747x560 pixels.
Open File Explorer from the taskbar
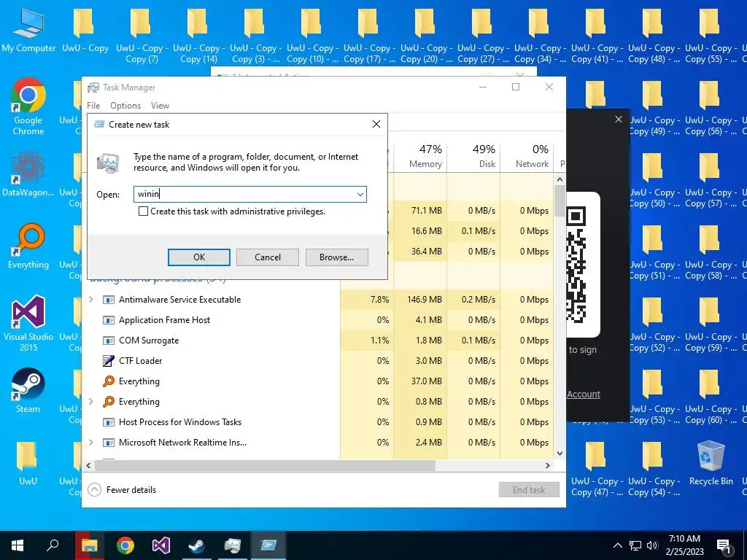[x=89, y=545]
